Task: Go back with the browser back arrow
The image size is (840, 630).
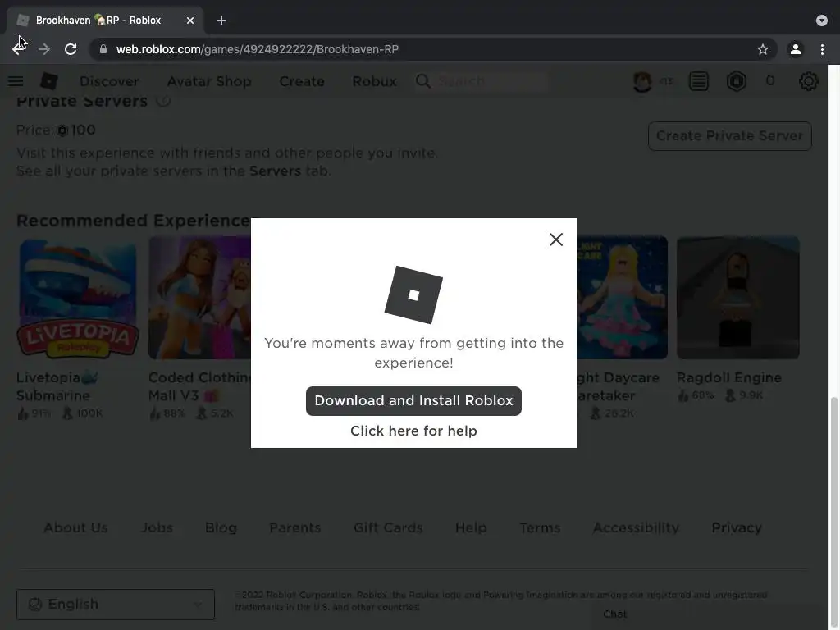Action: pyautogui.click(x=19, y=49)
